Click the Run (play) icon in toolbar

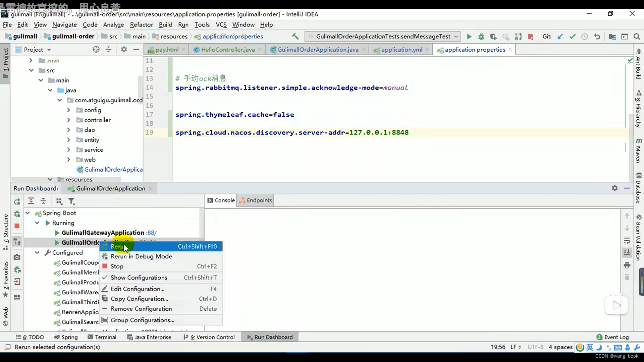[x=469, y=36]
